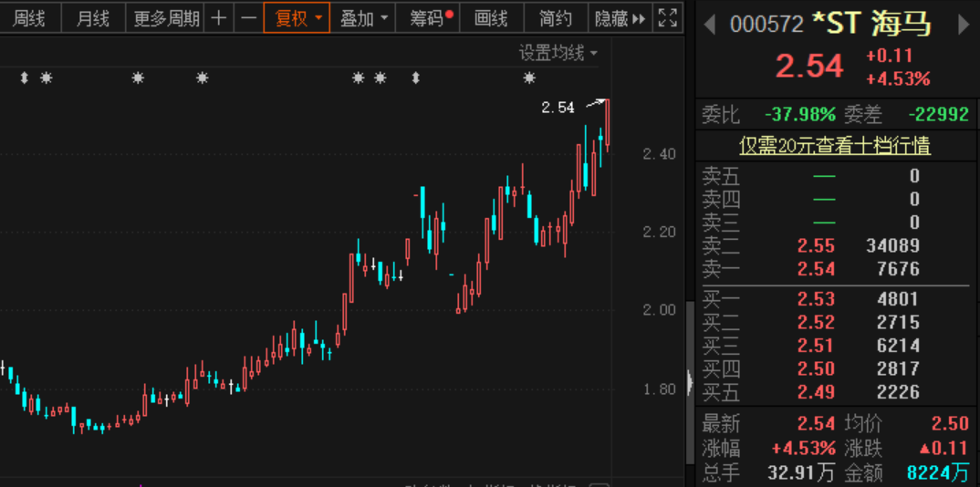Click the 卖一 volume 7676
Image resolution: width=980 pixels, height=487 pixels.
click(x=898, y=268)
